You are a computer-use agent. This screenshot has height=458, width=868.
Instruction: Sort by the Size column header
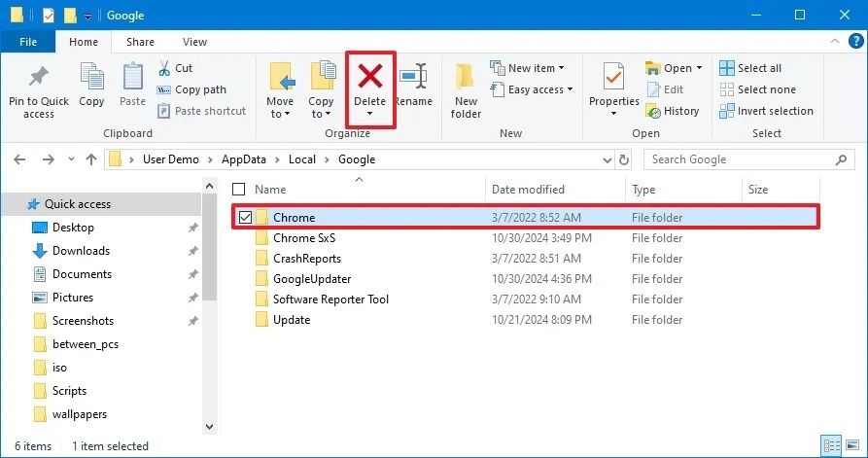(x=758, y=190)
